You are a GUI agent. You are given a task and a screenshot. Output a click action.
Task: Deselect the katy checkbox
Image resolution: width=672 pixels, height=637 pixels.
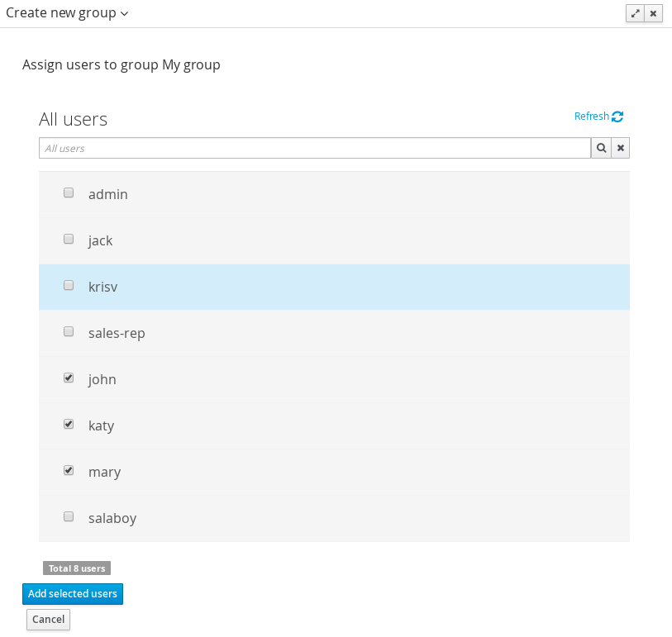tap(69, 424)
